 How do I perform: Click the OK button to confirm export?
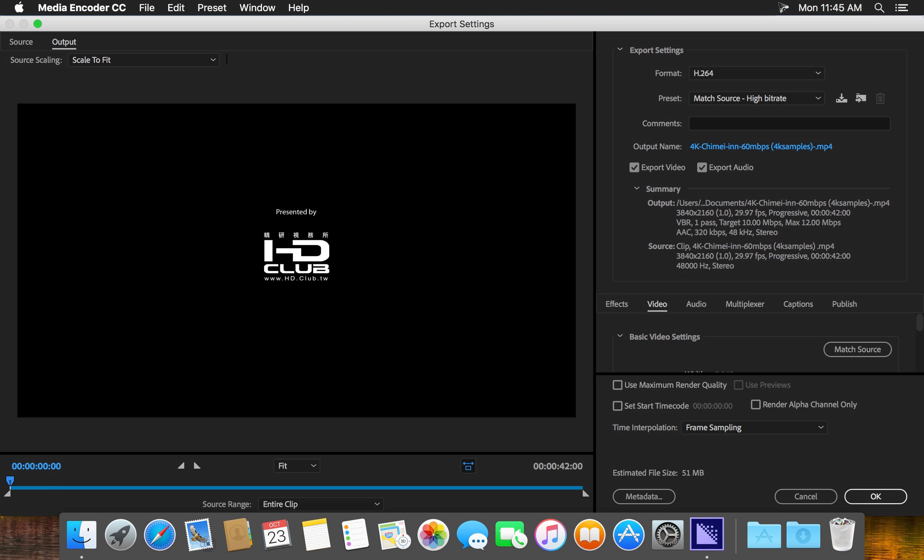[x=875, y=497]
